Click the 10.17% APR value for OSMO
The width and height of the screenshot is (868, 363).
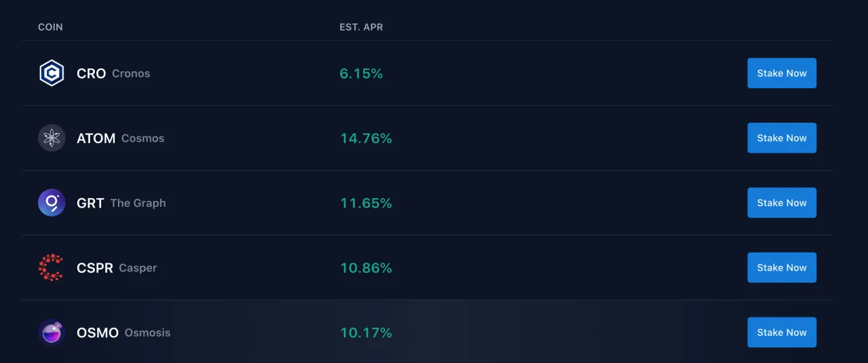[x=366, y=332]
